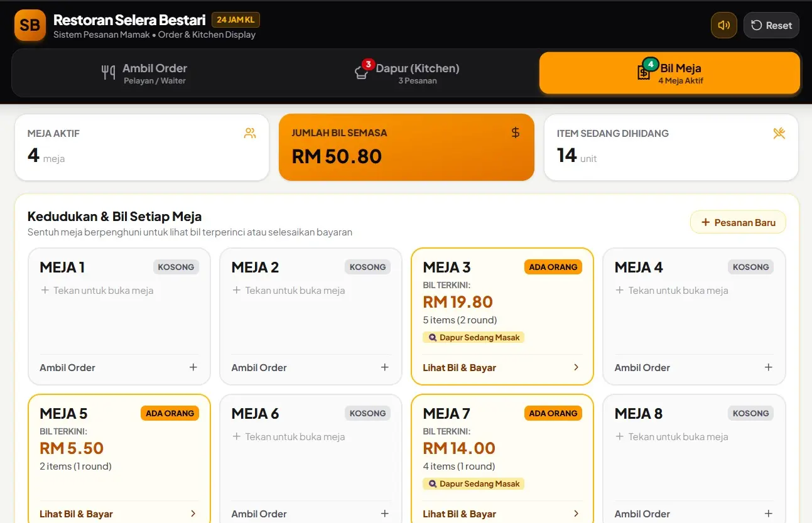Click Tekan untuk buka meja on Meja 6
The width and height of the screenshot is (812, 523).
[x=288, y=437]
